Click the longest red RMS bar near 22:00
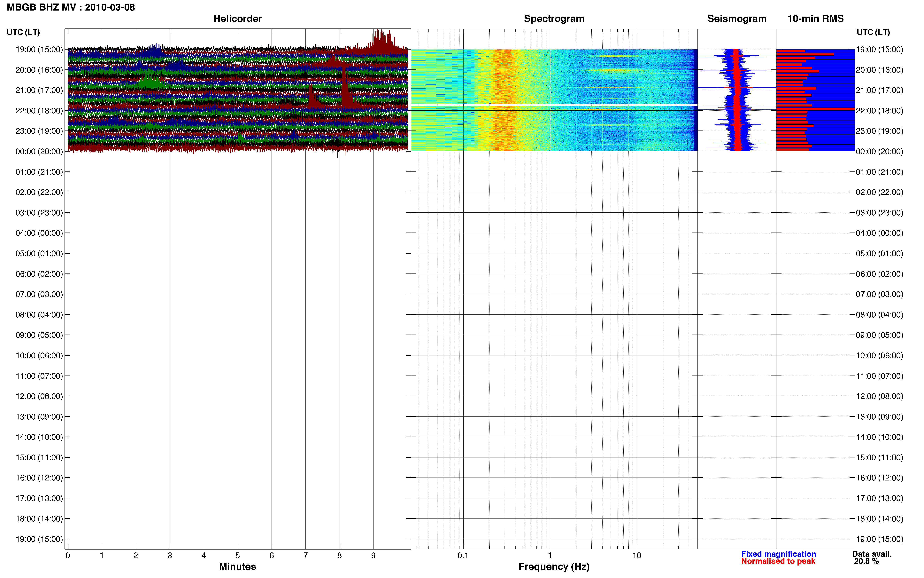The width and height of the screenshot is (924, 578). click(815, 109)
